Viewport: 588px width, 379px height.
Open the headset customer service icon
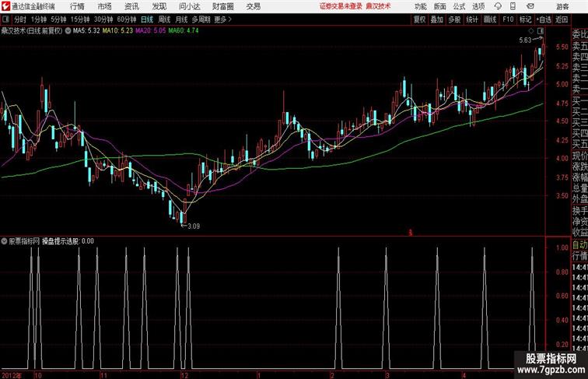pos(498,6)
